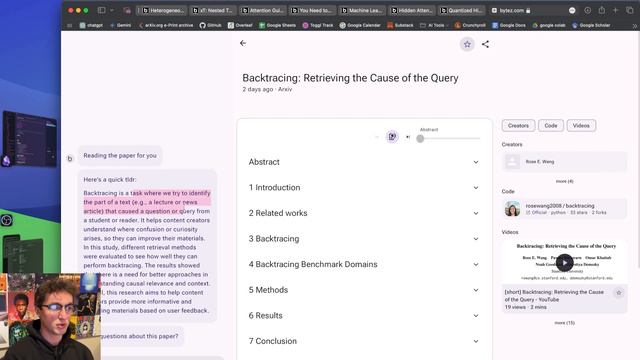The image size is (640, 360).
Task: Click the Videos button
Action: click(x=581, y=126)
